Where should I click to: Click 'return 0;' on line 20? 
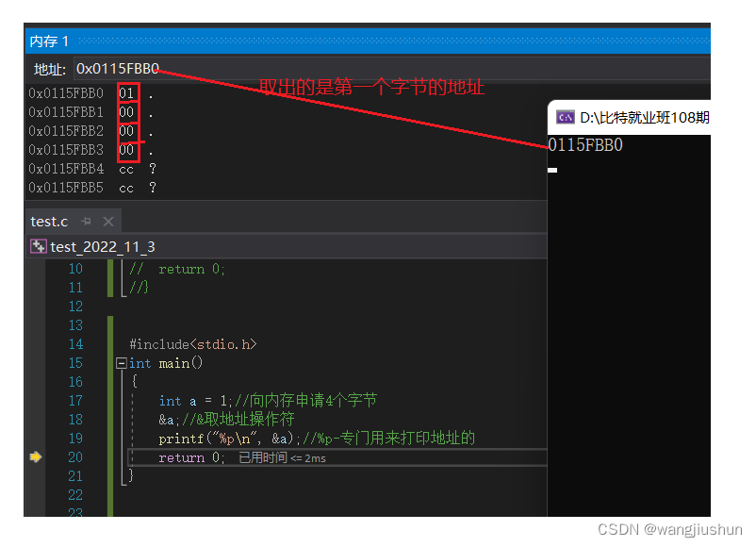pos(191,457)
